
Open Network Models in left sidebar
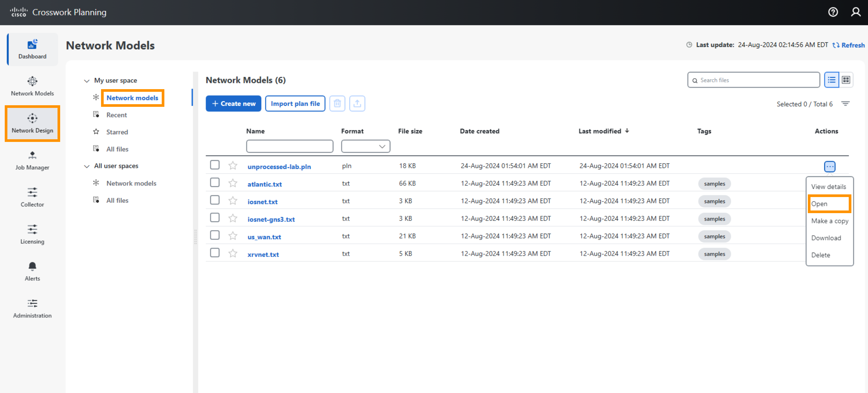pos(32,86)
